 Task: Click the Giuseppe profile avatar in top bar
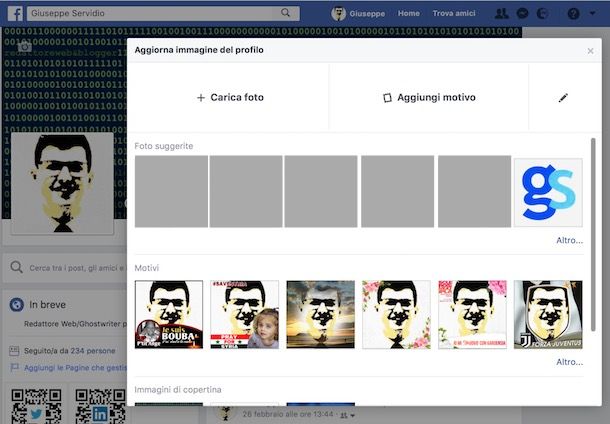[x=338, y=14]
